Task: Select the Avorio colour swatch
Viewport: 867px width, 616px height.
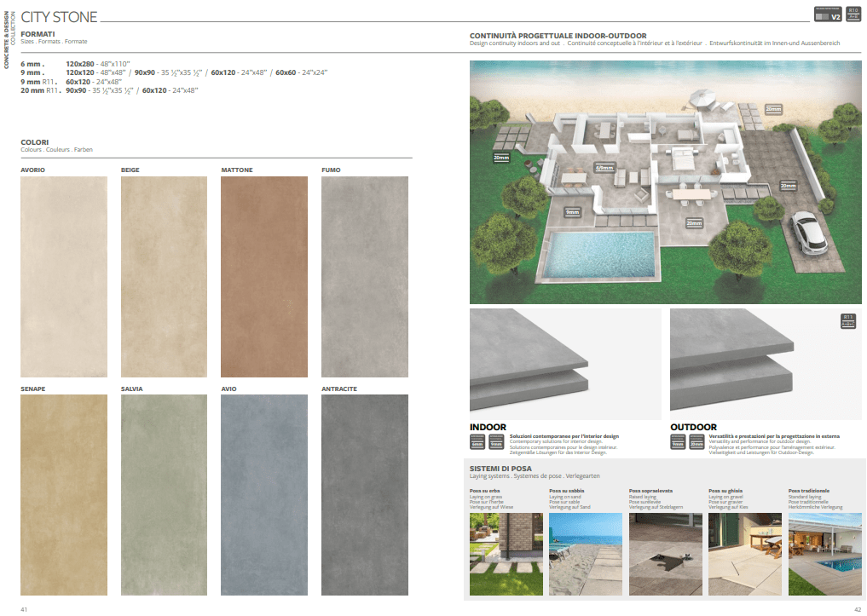Action: [64, 276]
